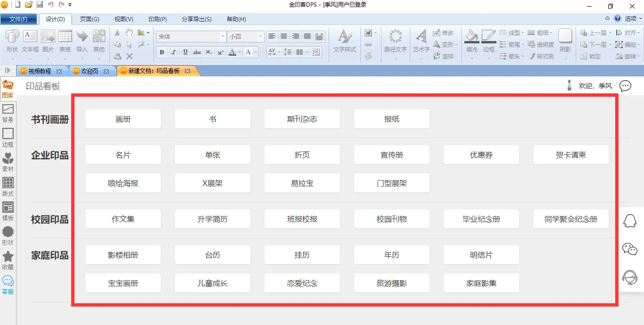The height and width of the screenshot is (325, 644).
Task: Expand the 小四 font size dropdown
Action: [x=260, y=36]
